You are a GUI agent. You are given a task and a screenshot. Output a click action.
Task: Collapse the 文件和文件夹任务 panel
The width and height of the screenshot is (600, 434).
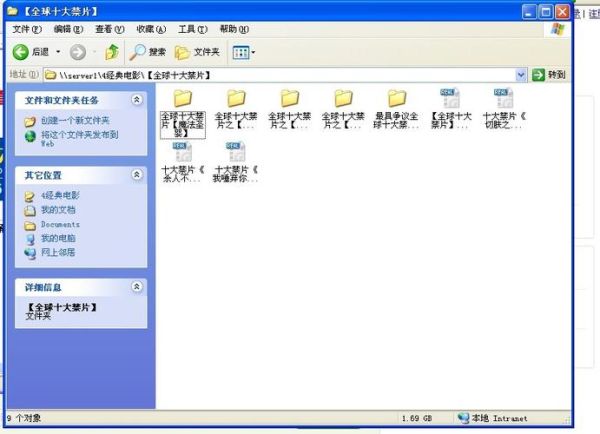coord(136,100)
